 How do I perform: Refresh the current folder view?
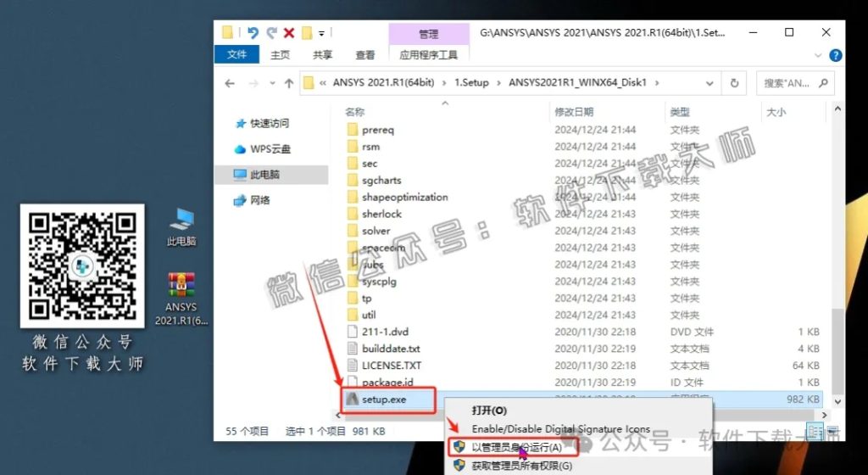click(x=734, y=83)
